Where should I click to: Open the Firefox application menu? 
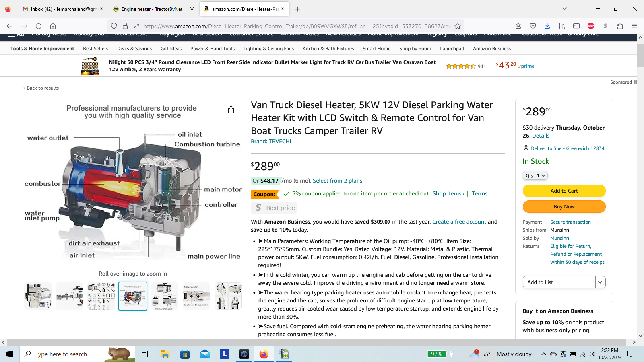634,26
